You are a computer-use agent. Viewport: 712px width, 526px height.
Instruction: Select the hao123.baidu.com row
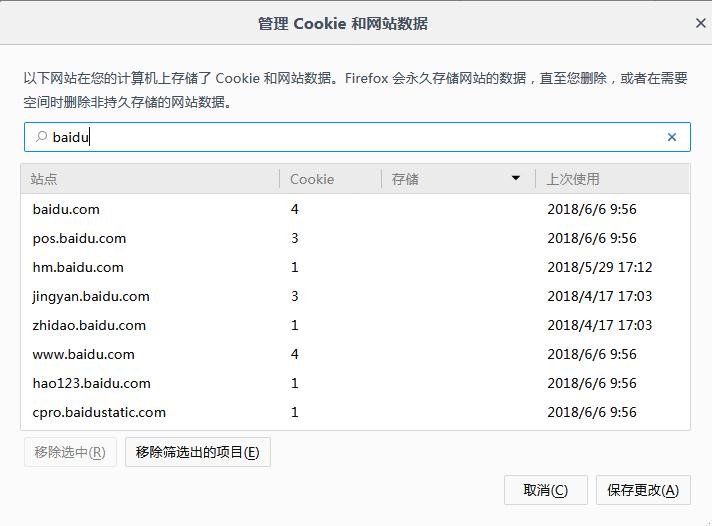[x=356, y=383]
